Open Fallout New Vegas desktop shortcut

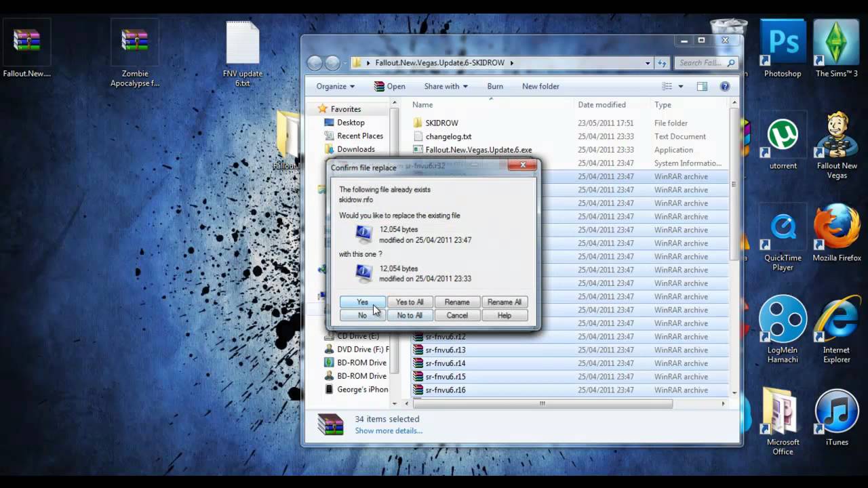(x=837, y=145)
